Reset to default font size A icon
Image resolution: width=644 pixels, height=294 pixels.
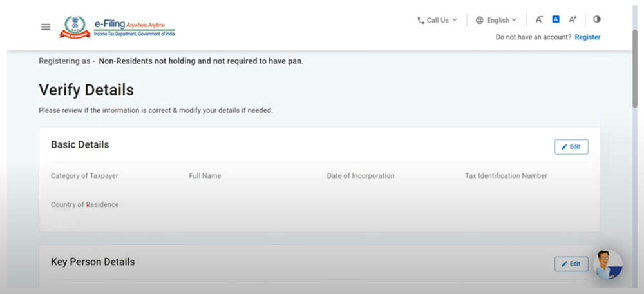pyautogui.click(x=556, y=20)
